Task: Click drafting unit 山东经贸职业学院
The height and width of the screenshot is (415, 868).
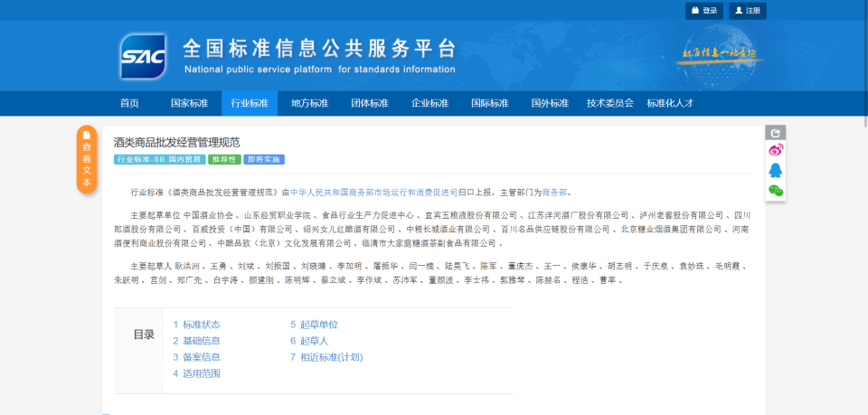Action: [x=278, y=215]
